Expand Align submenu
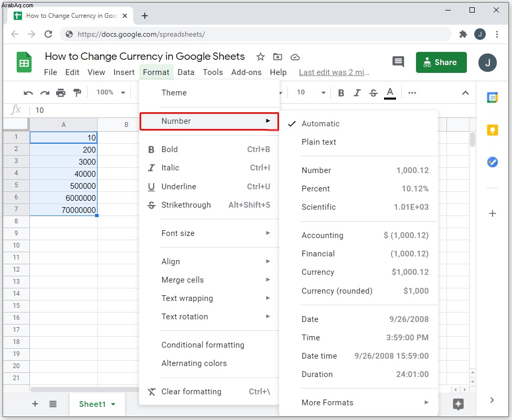Screen dimensions: 512x420 [209, 262]
